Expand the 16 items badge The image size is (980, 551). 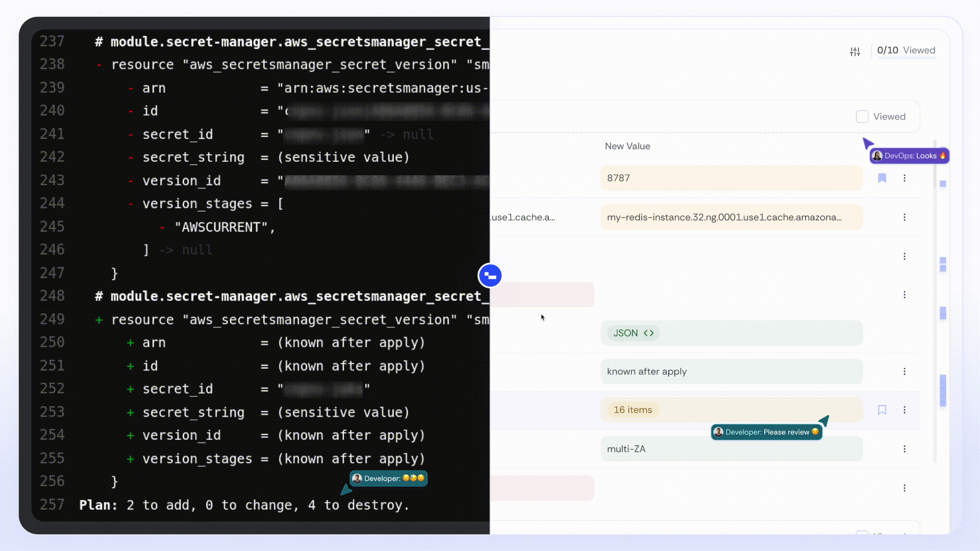coord(632,410)
